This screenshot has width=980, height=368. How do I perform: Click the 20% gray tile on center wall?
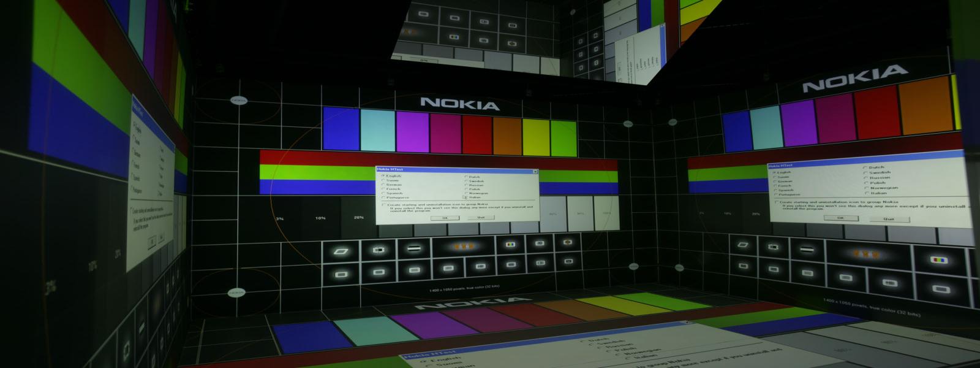[359, 218]
